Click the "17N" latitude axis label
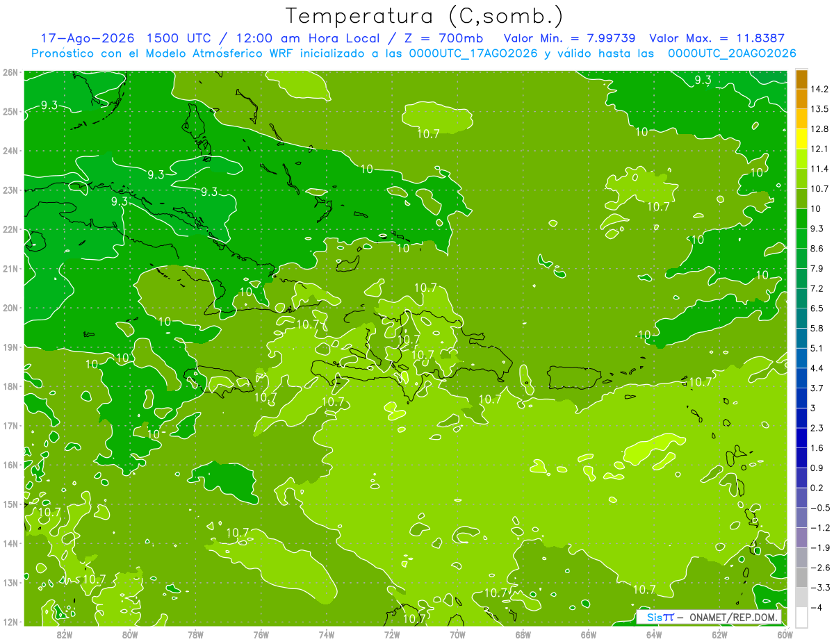This screenshot has height=644, width=834. 10,426
